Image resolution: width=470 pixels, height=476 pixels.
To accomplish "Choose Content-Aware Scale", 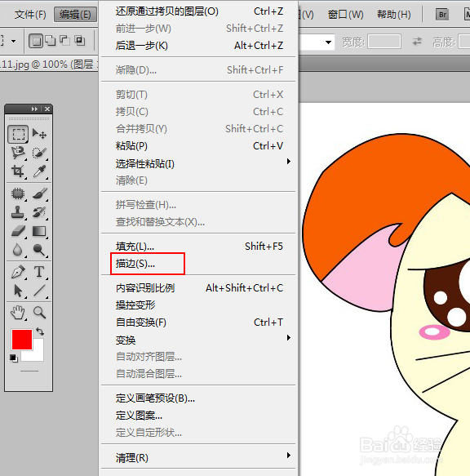I will (x=198, y=287).
